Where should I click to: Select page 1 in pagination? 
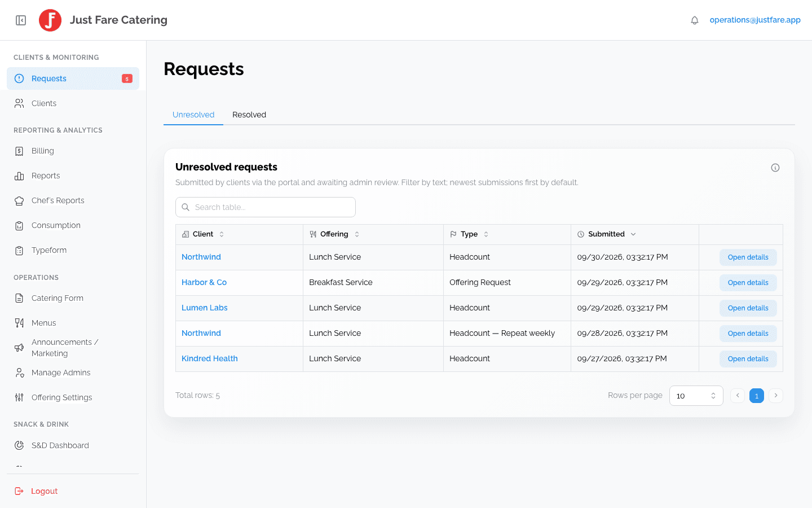click(x=757, y=396)
